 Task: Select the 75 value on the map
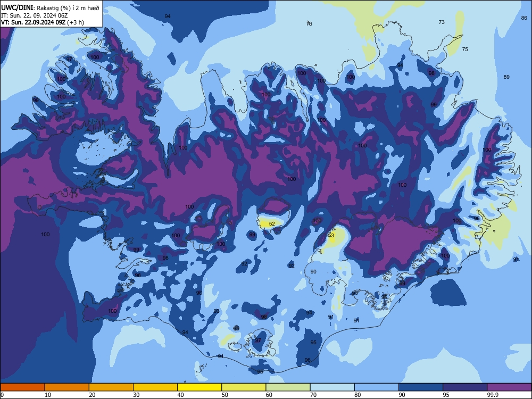point(465,49)
